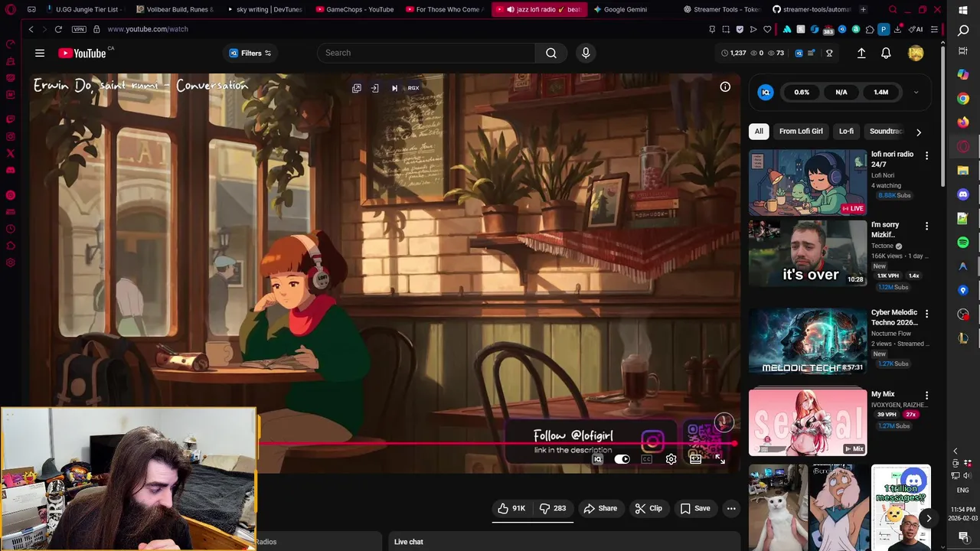This screenshot has width=980, height=551.
Task: Like the video with thumbs up
Action: pyautogui.click(x=511, y=508)
